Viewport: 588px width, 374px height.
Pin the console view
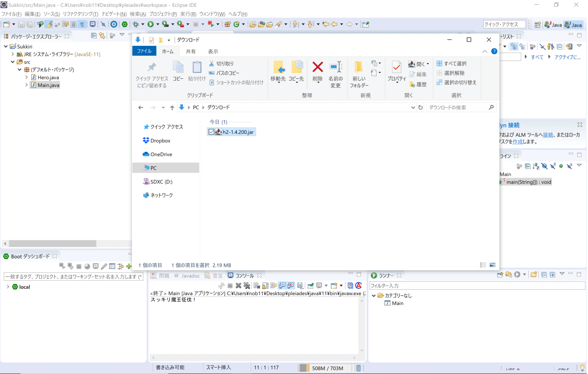click(310, 285)
